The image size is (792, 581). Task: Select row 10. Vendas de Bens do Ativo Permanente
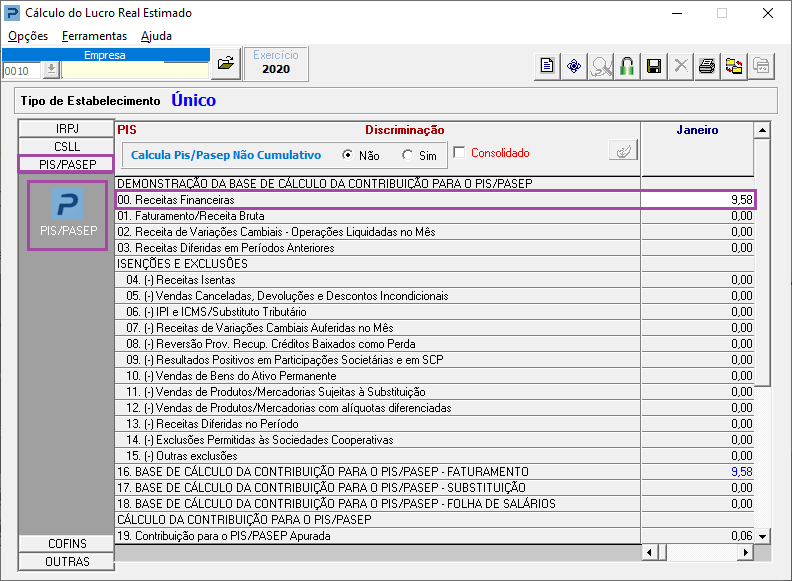[378, 376]
